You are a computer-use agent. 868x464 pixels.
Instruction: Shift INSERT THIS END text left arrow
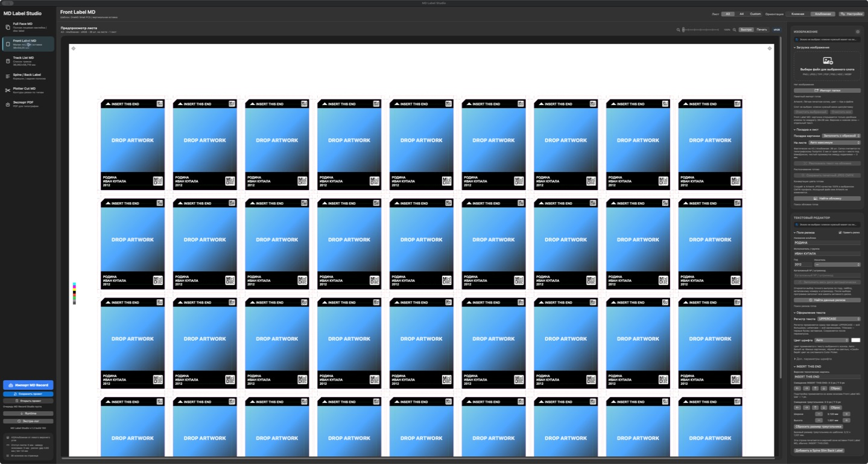(797, 389)
